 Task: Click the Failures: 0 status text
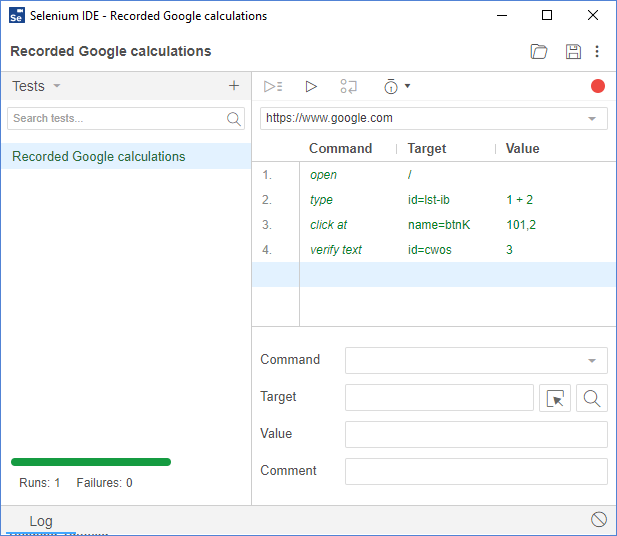(x=104, y=483)
